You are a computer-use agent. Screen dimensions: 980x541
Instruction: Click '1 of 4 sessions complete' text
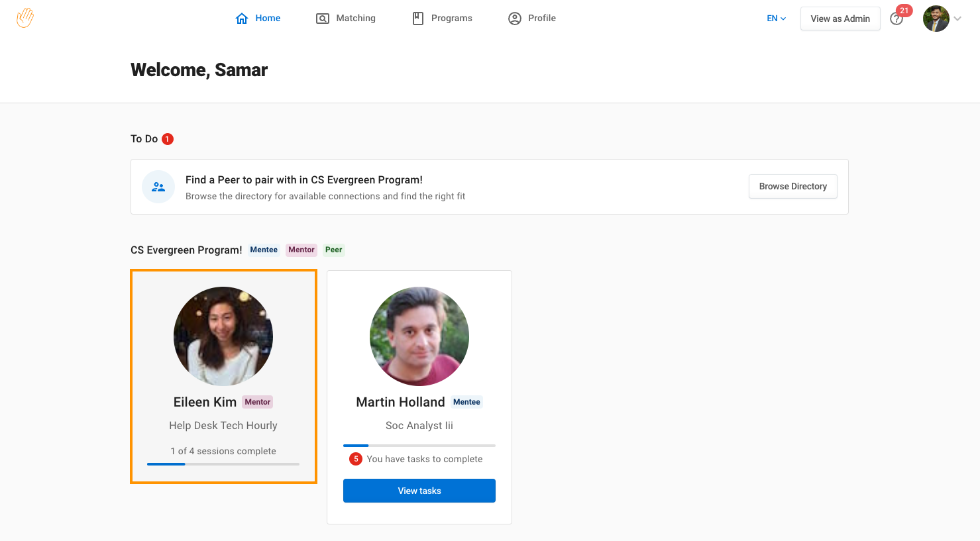coord(223,451)
